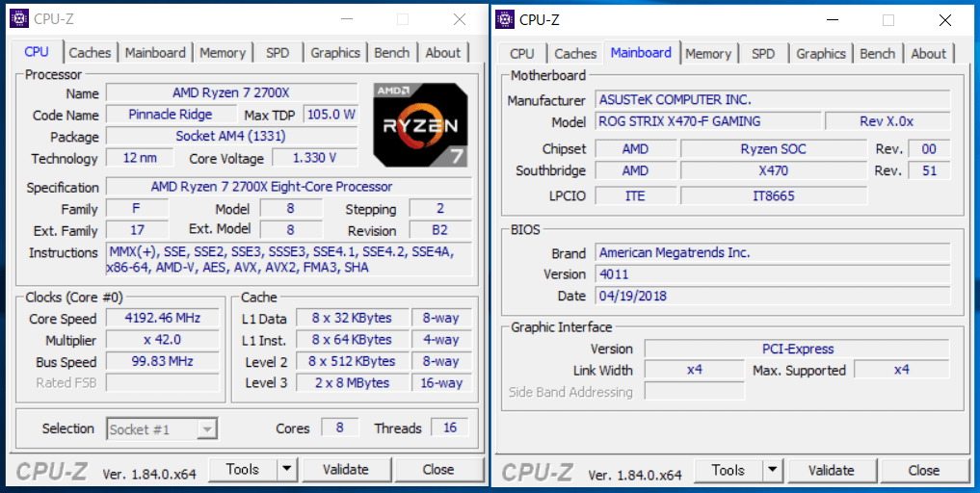Click BIOS Date value 04/19/2018

point(773,296)
